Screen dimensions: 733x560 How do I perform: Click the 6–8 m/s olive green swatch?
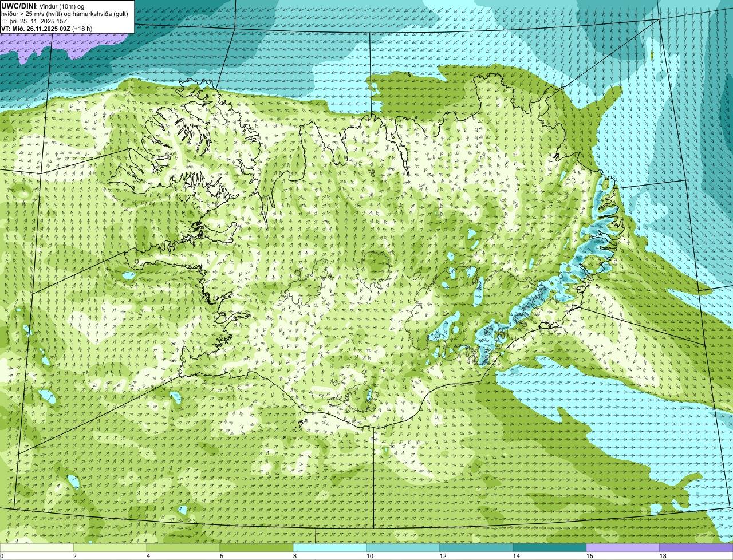click(x=257, y=547)
